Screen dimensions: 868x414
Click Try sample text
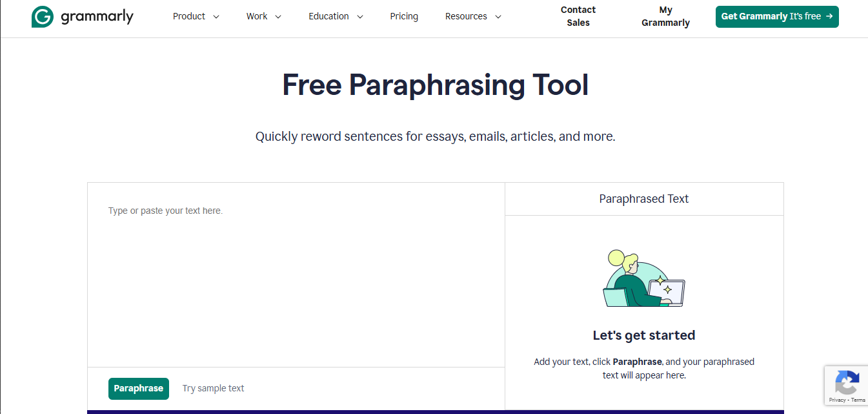pyautogui.click(x=214, y=388)
